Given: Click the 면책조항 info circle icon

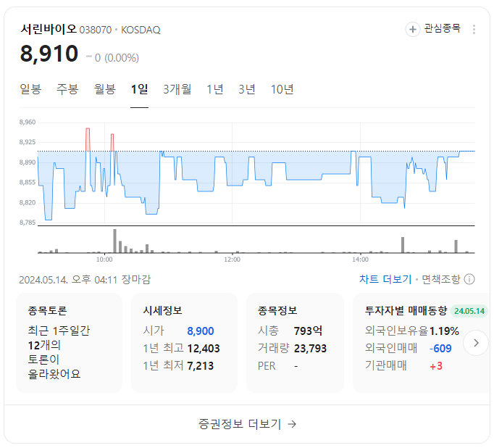Looking at the screenshot, I should [469, 279].
